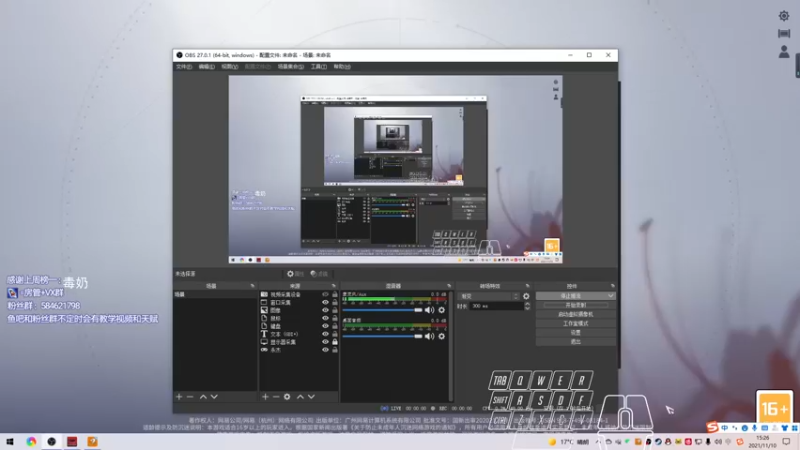
Task: Open transition properties gear next to 渐变
Action: click(526, 296)
